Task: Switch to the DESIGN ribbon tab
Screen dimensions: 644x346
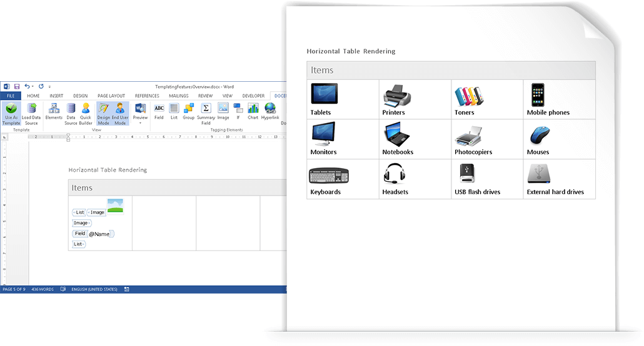Action: 81,96
